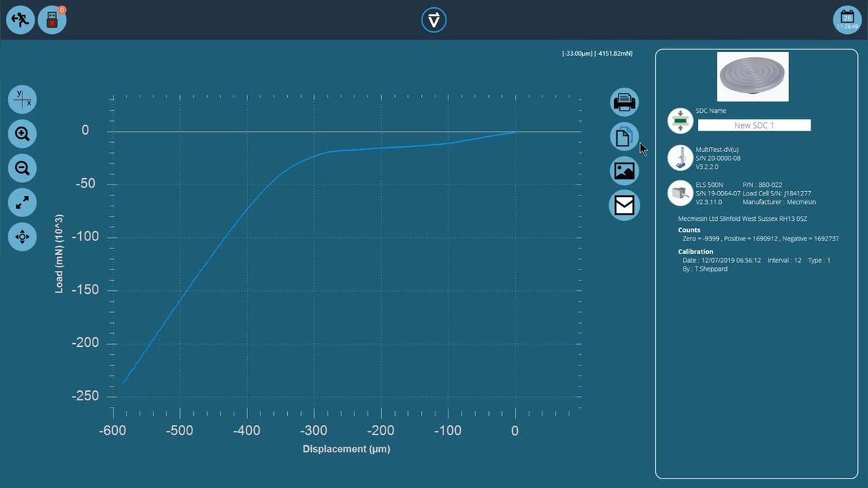Click the exit/log out running-man icon

click(x=21, y=20)
